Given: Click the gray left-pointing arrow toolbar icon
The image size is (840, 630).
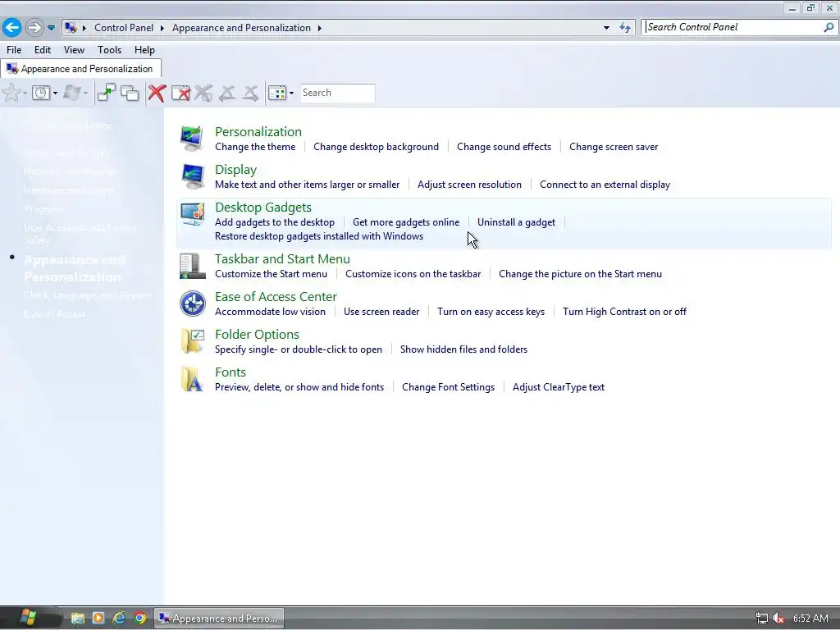Looking at the screenshot, I should pyautogui.click(x=226, y=94).
